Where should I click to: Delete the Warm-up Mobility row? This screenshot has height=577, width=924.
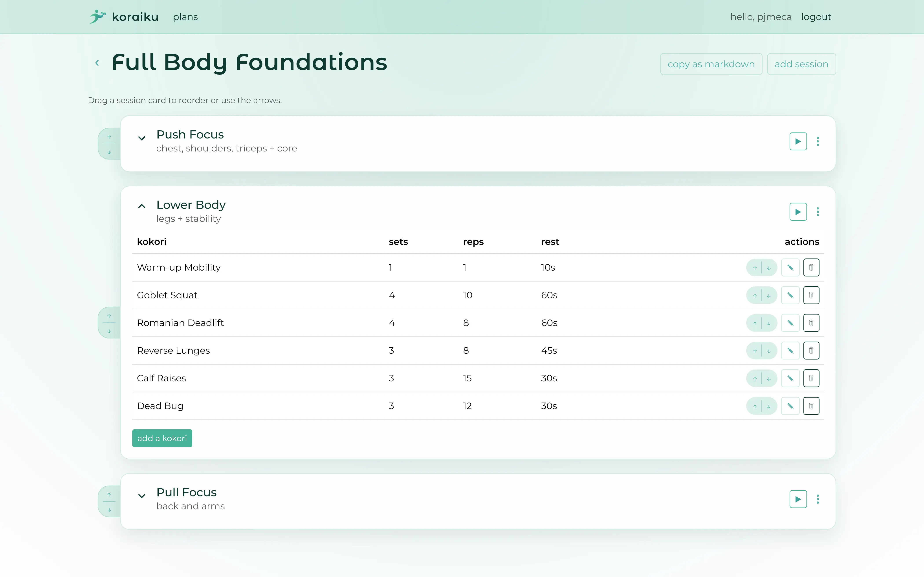[x=811, y=268]
